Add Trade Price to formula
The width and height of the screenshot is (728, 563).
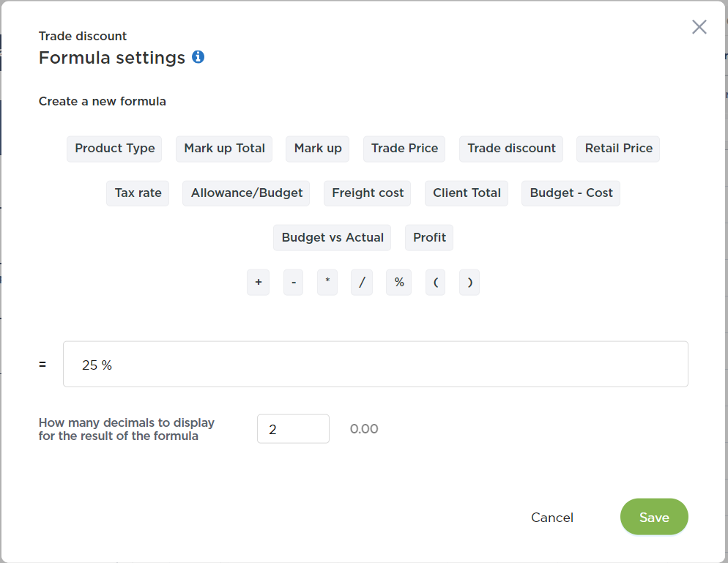pos(404,149)
